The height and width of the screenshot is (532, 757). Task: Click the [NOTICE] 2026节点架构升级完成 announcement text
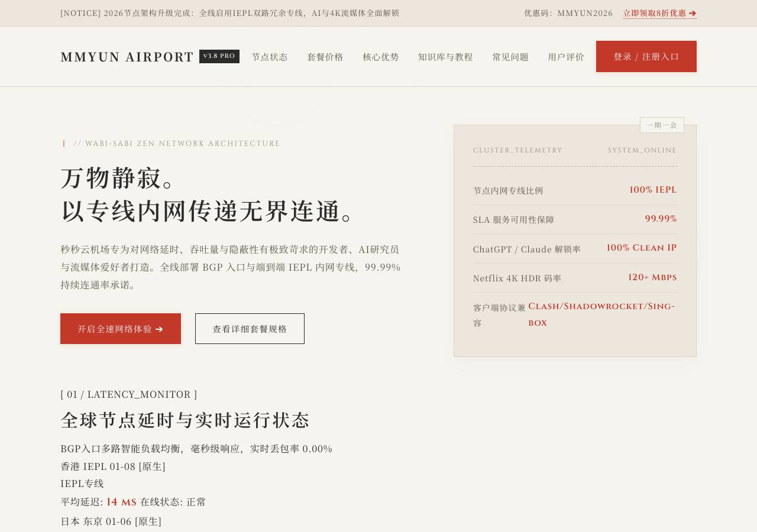(x=230, y=13)
